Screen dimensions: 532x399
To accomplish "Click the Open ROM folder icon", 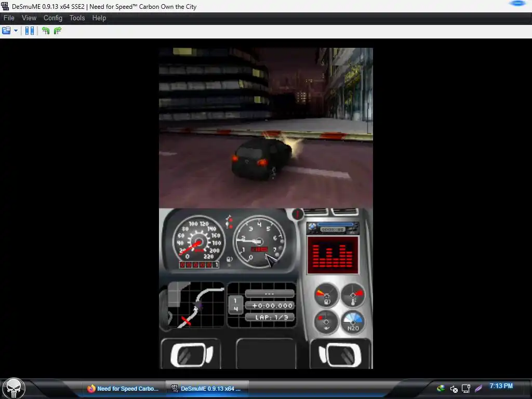I will pyautogui.click(x=6, y=31).
